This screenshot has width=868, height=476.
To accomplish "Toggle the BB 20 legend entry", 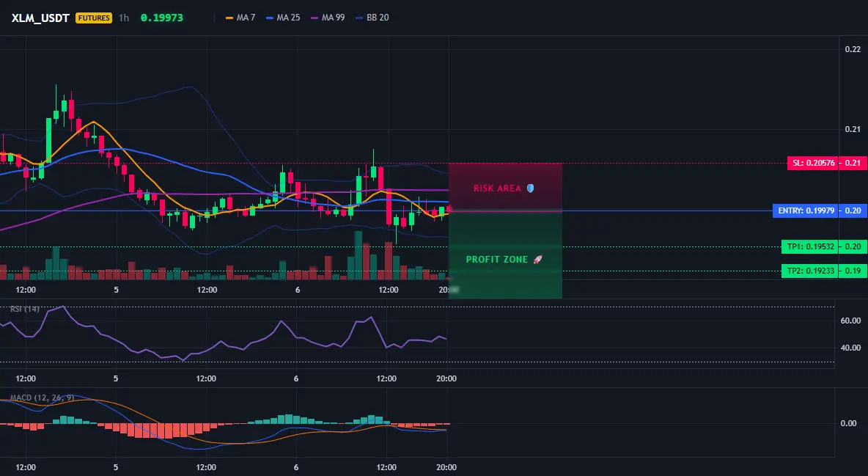I will pos(372,18).
